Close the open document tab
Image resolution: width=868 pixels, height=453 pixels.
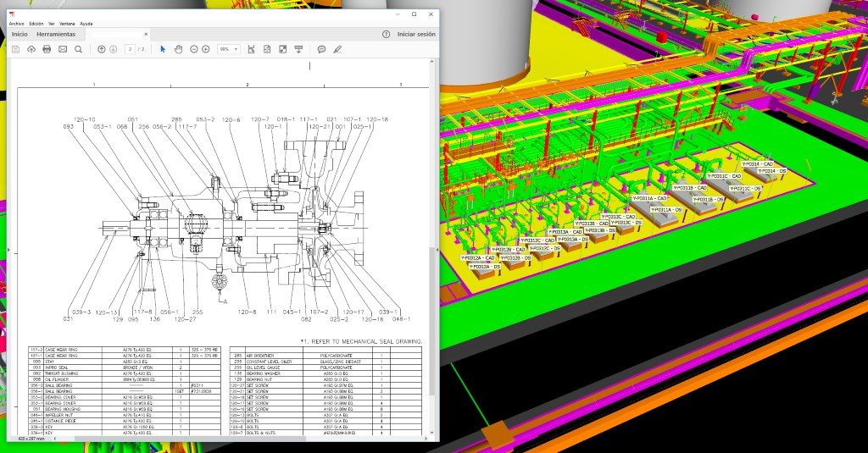pos(146,35)
